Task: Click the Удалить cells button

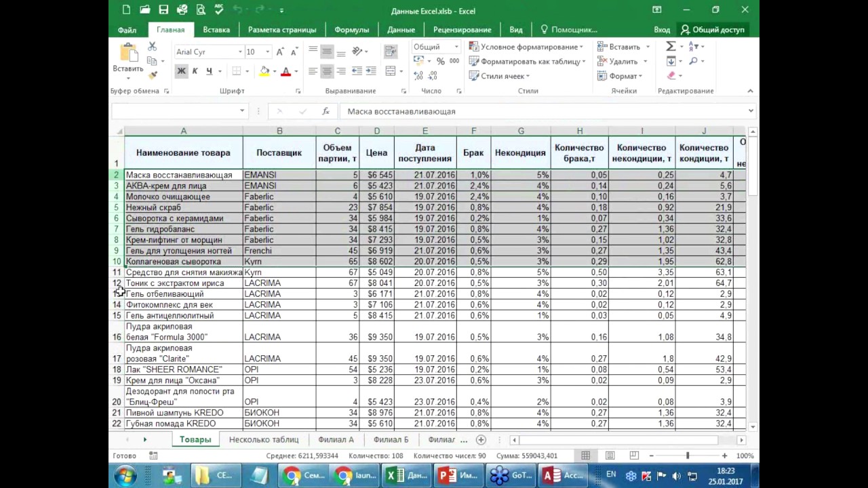Action: [619, 61]
